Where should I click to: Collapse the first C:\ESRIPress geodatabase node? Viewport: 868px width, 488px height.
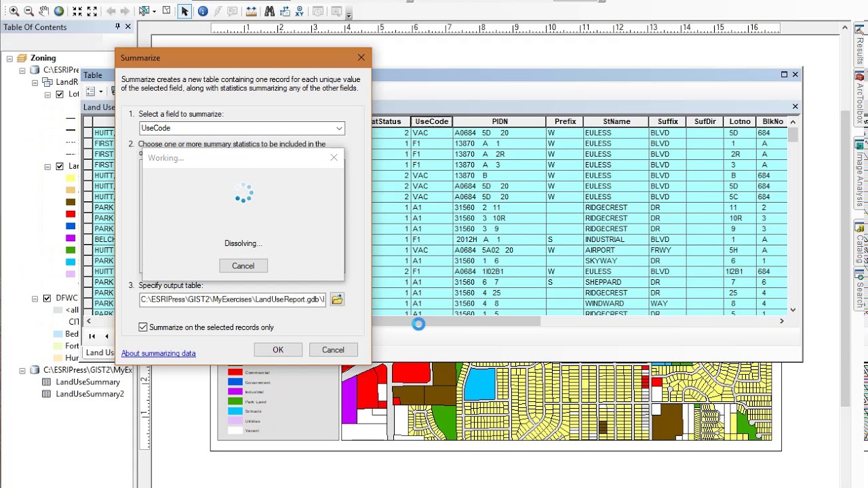pyautogui.click(x=22, y=70)
